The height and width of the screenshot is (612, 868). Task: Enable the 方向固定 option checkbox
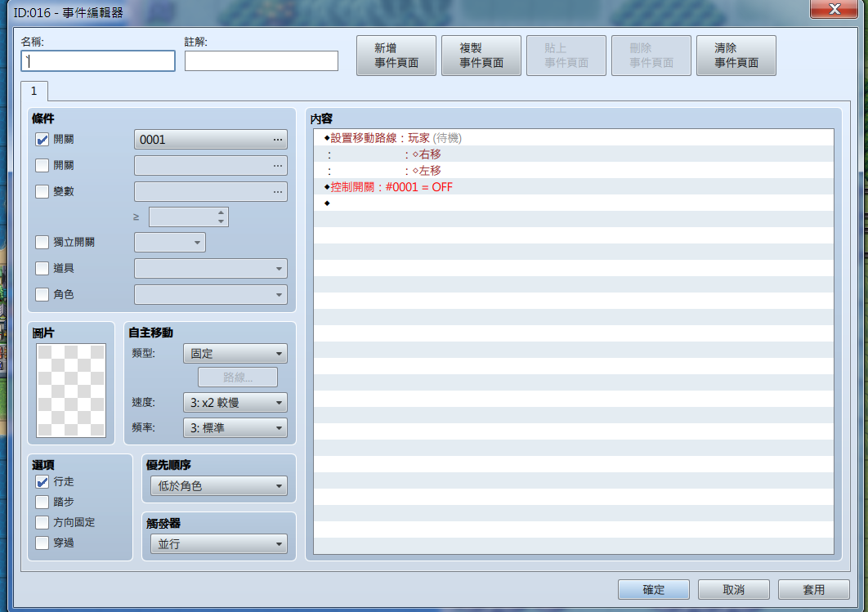(42, 522)
